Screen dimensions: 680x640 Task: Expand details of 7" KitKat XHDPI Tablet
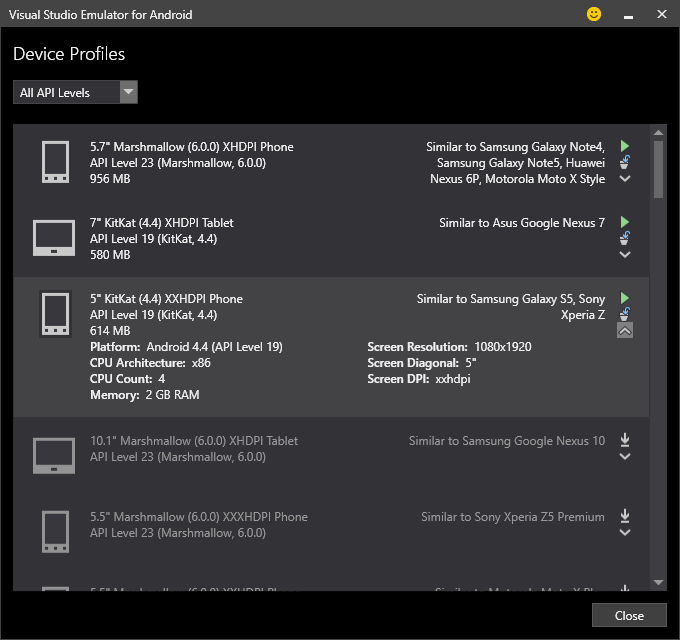[x=624, y=255]
